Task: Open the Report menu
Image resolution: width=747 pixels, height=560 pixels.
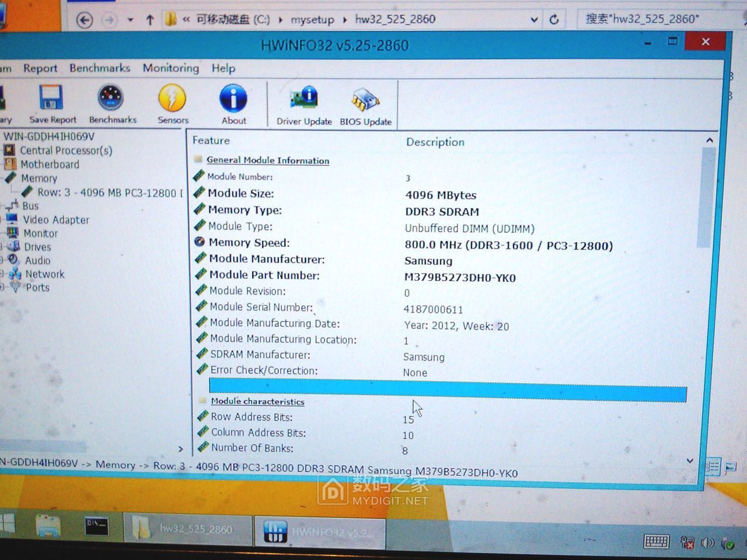Action: (x=40, y=68)
